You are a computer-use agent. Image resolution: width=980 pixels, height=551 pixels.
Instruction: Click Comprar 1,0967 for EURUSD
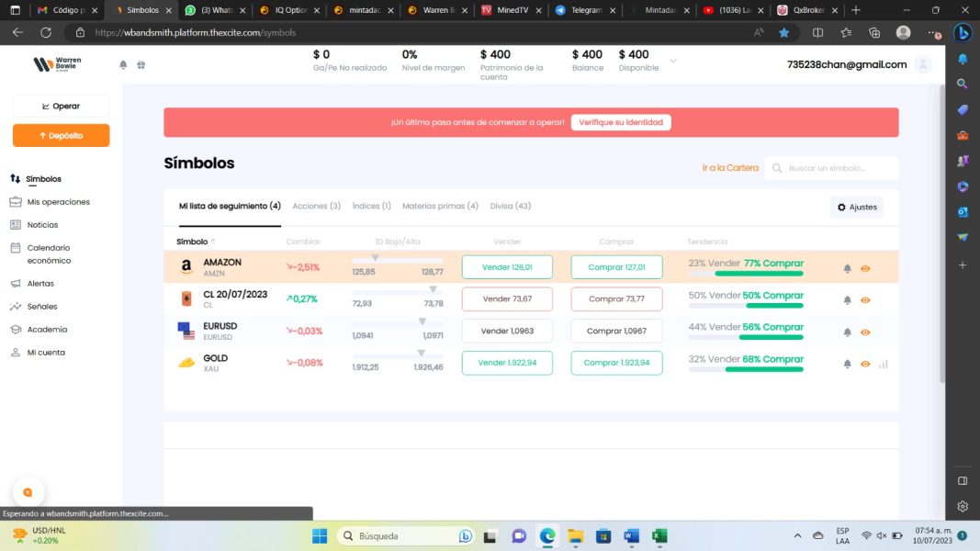616,331
